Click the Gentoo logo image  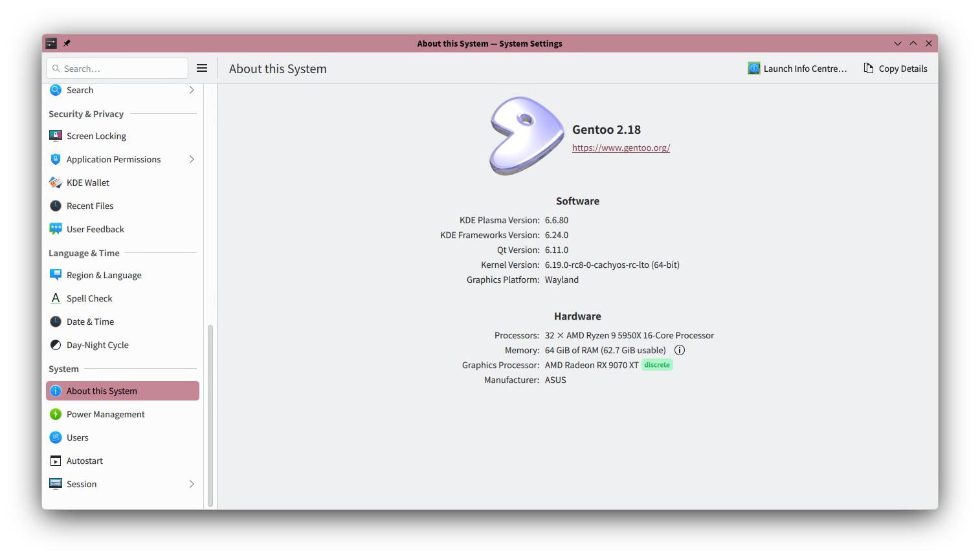(526, 136)
